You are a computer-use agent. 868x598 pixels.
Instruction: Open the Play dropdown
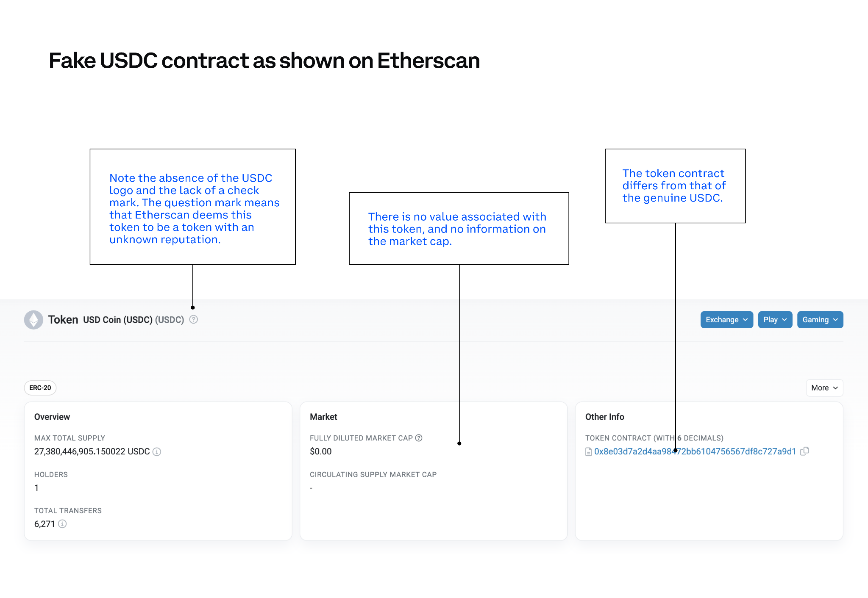[x=775, y=320]
